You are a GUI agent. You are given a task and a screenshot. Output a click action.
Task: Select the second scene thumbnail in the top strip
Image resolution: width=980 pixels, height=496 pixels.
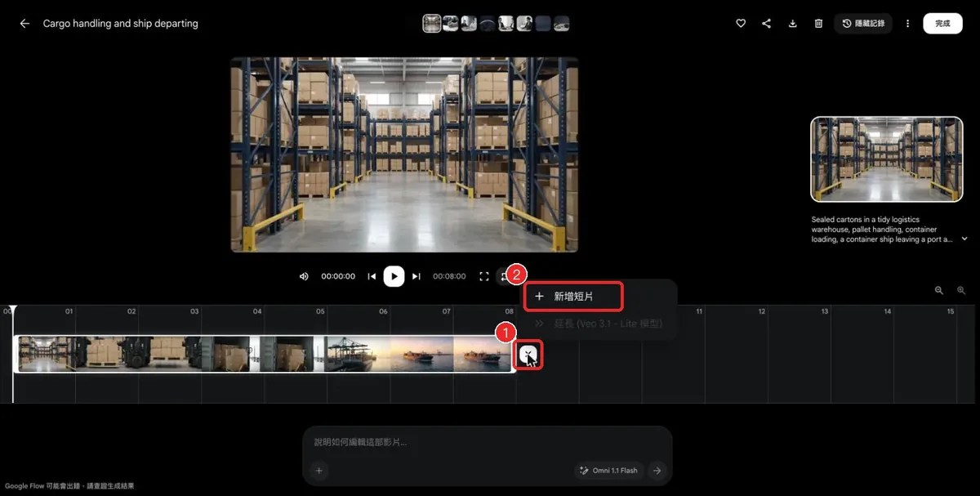(x=450, y=24)
